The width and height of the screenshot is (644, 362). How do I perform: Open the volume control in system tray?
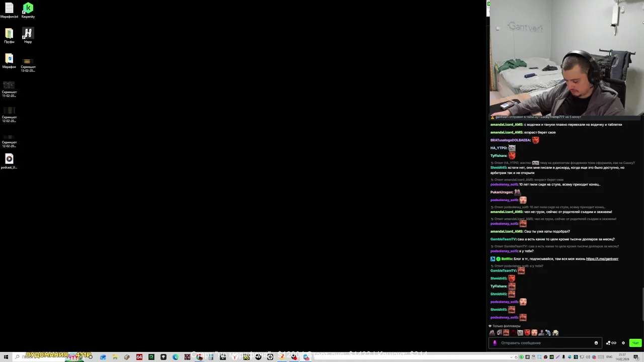588,357
